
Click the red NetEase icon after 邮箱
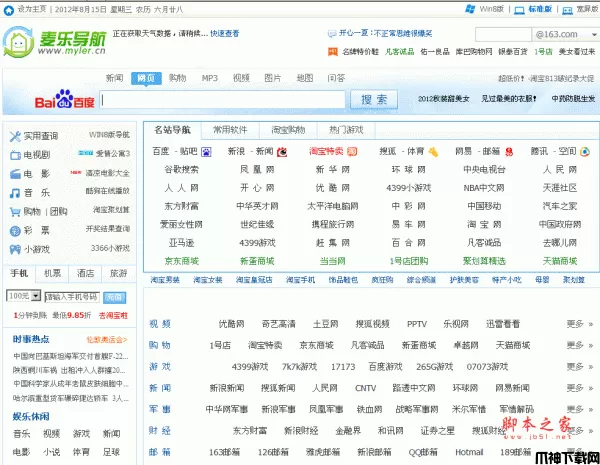(509, 152)
